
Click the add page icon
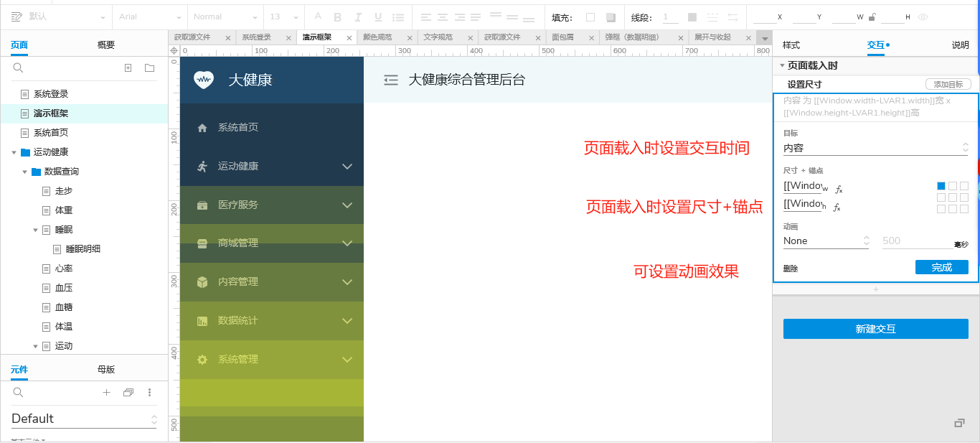point(128,67)
